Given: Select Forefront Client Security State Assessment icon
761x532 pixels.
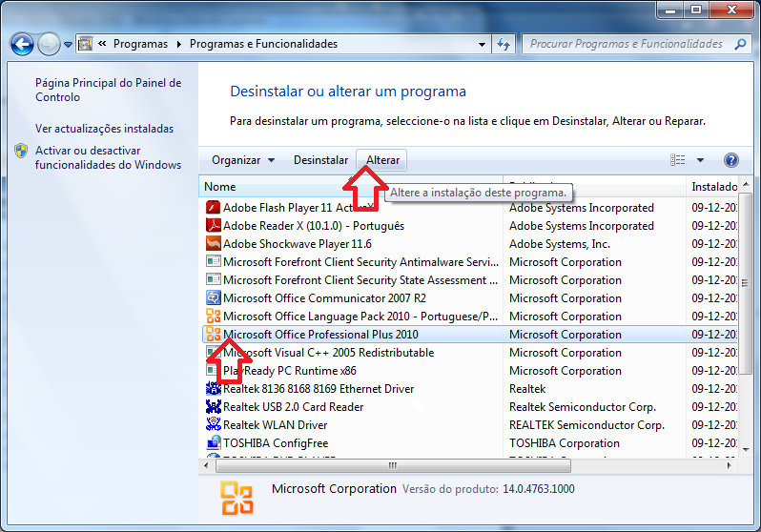Looking at the screenshot, I should click(x=213, y=280).
